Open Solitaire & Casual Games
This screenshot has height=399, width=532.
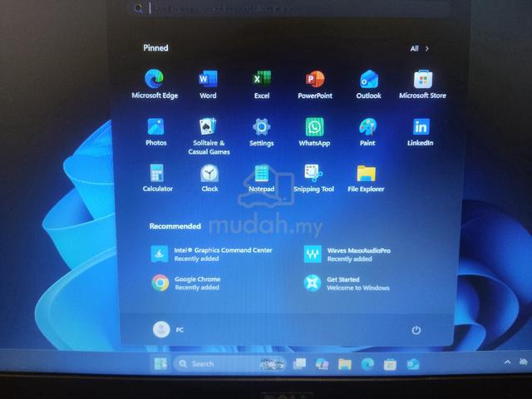209,136
